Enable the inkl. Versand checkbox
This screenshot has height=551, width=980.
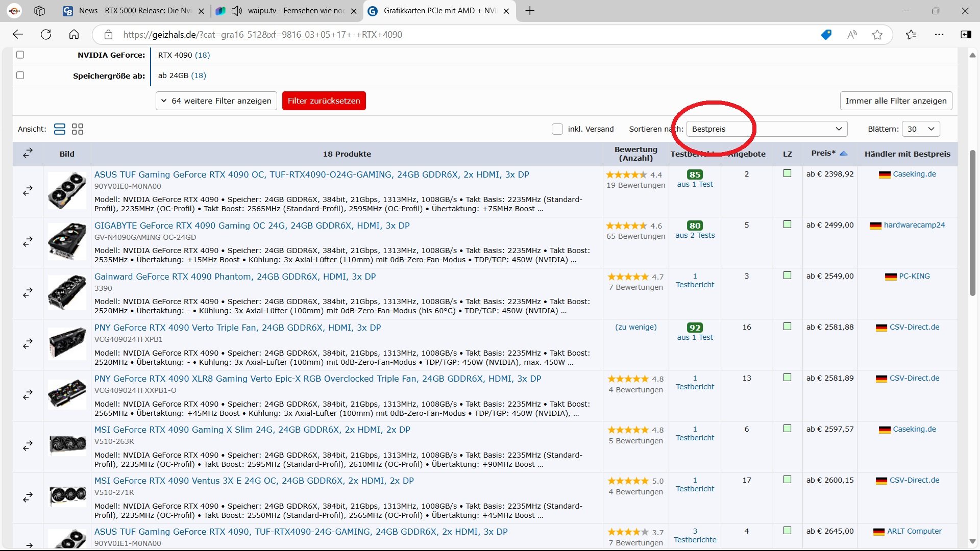(x=557, y=129)
